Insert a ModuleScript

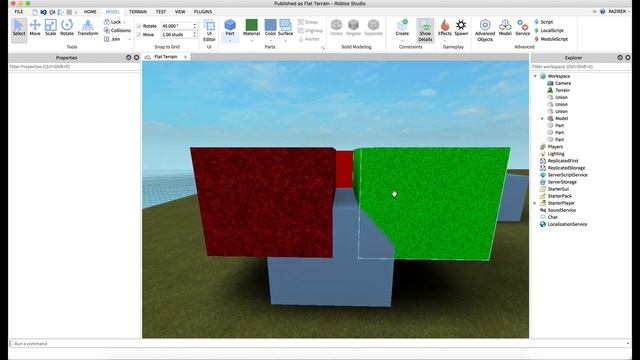[551, 39]
